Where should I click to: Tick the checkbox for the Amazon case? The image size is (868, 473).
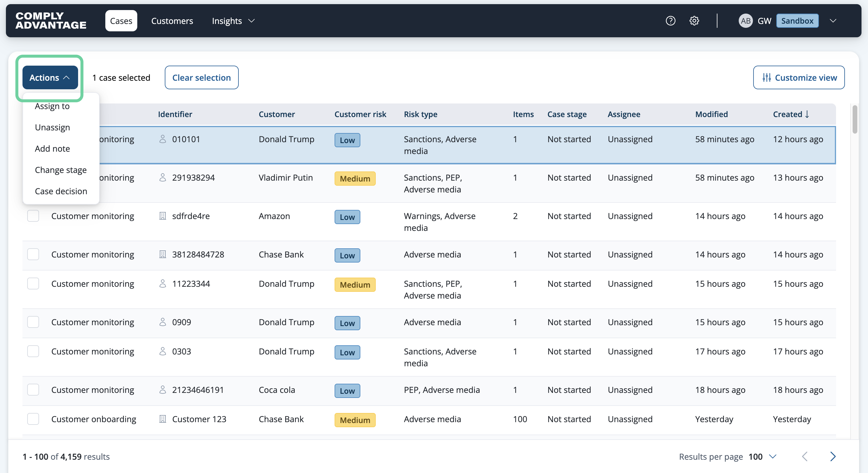click(x=33, y=216)
